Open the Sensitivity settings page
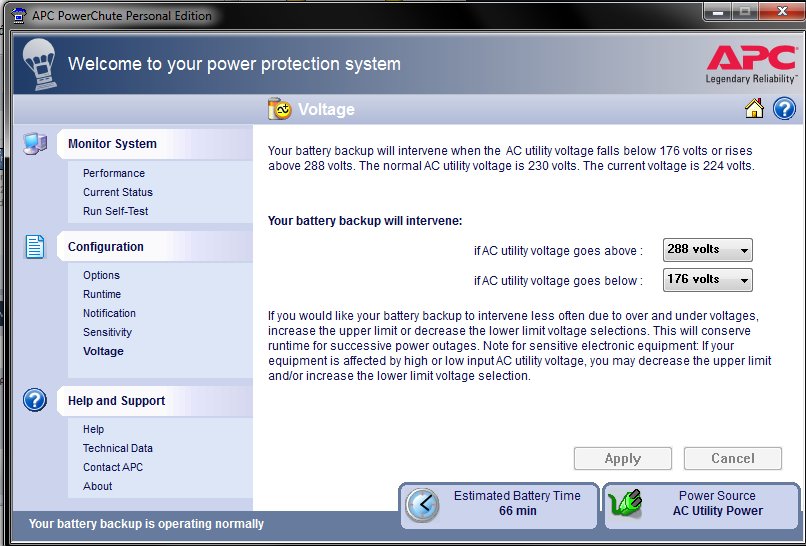Viewport: 806px width, 546px height. (x=107, y=332)
